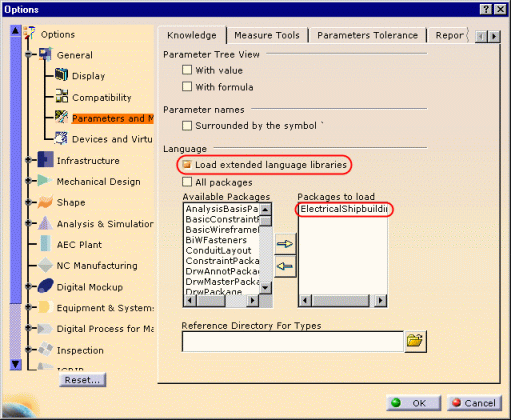
Task: Enable the With value checkbox
Action: point(187,70)
